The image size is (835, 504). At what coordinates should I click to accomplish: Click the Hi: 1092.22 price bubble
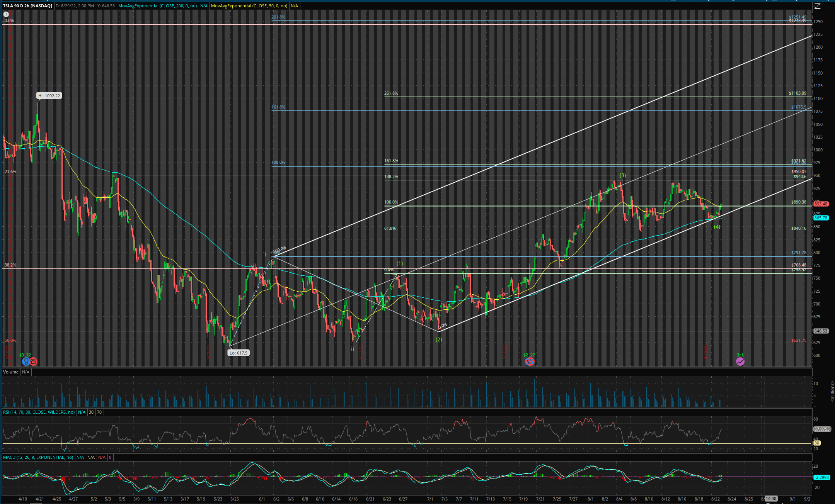point(49,96)
